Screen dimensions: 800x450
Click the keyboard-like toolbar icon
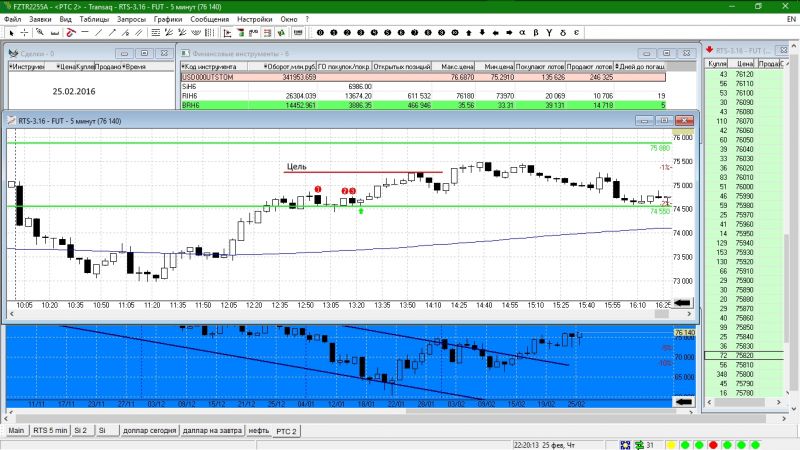(298, 33)
